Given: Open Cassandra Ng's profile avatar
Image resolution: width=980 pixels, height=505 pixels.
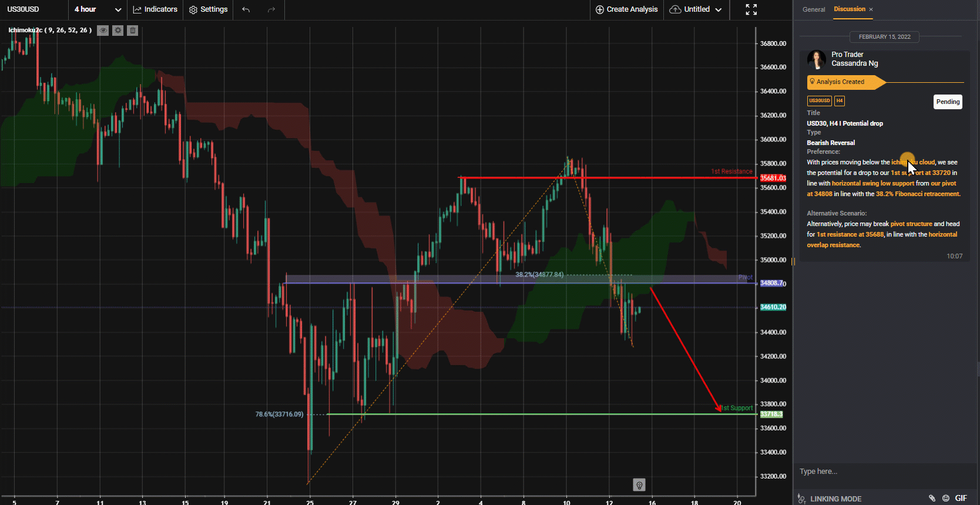Looking at the screenshot, I should 817,59.
